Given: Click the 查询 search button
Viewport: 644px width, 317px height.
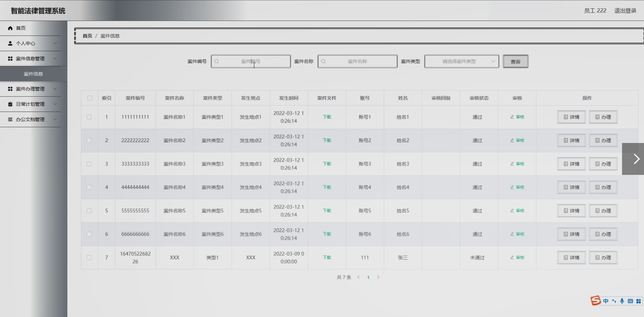Looking at the screenshot, I should coord(515,62).
